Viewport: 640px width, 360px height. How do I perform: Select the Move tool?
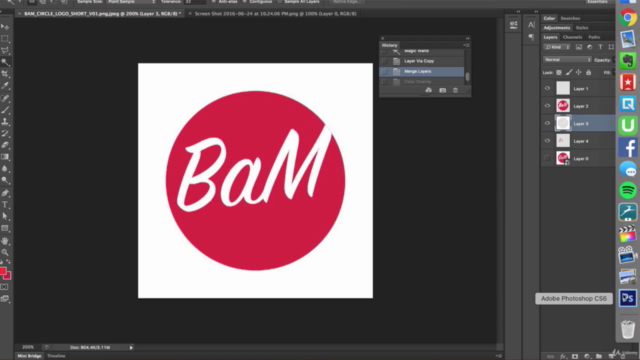(x=5, y=27)
